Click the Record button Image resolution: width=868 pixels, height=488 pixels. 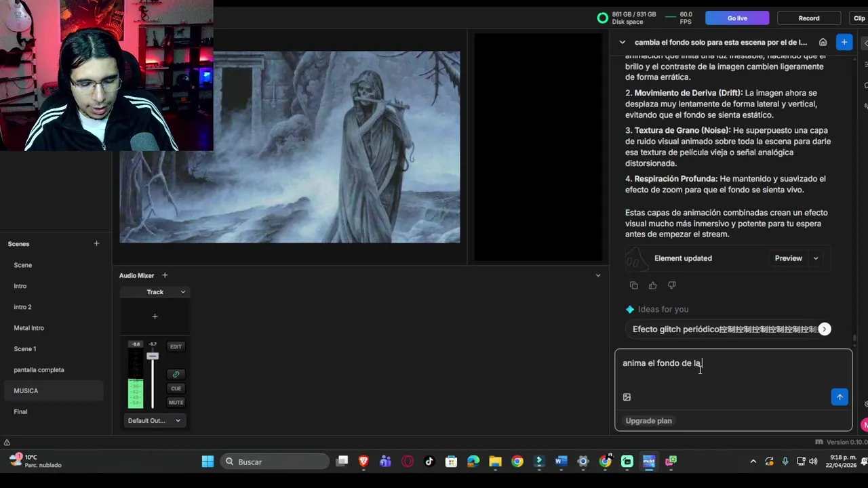click(x=809, y=18)
